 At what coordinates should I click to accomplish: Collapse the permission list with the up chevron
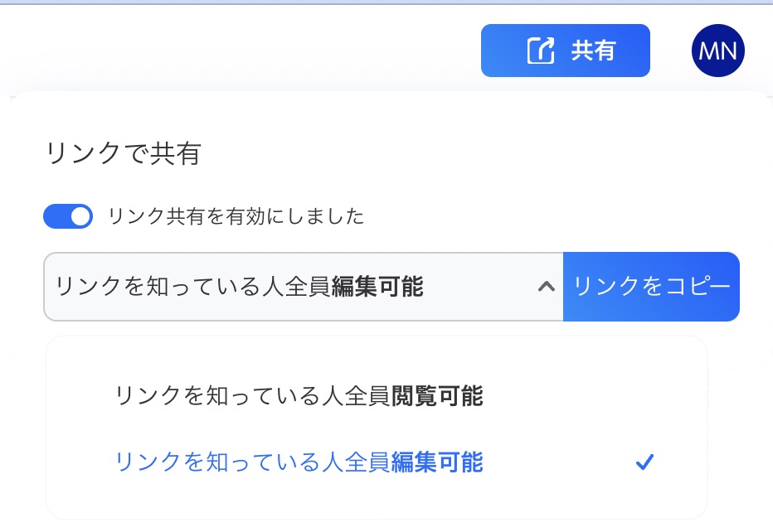545,287
